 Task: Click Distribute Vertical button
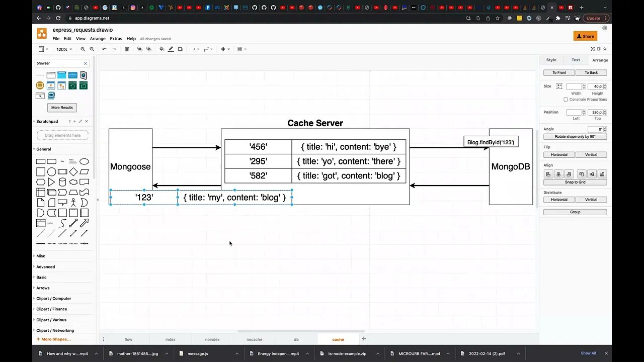pos(591,200)
